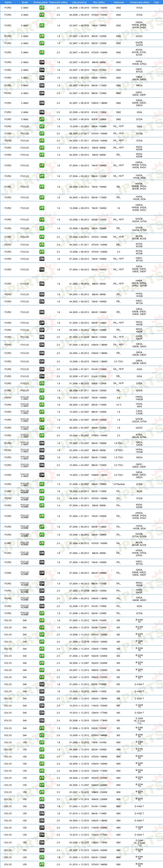This screenshot has width=163, height=868.
Task: Click PB icon in Volvo S40 B 4164 S3 row
Action: 42,620
